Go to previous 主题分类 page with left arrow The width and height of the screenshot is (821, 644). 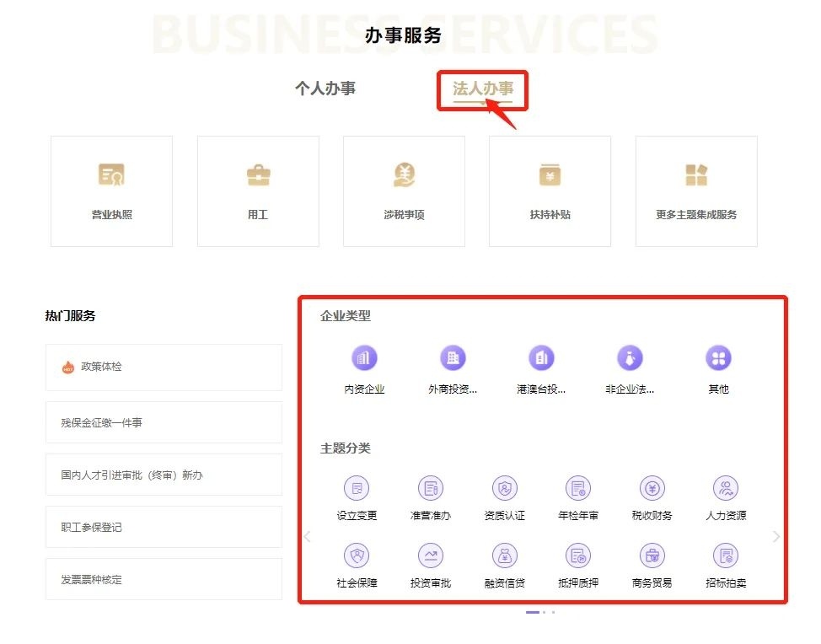point(307,536)
